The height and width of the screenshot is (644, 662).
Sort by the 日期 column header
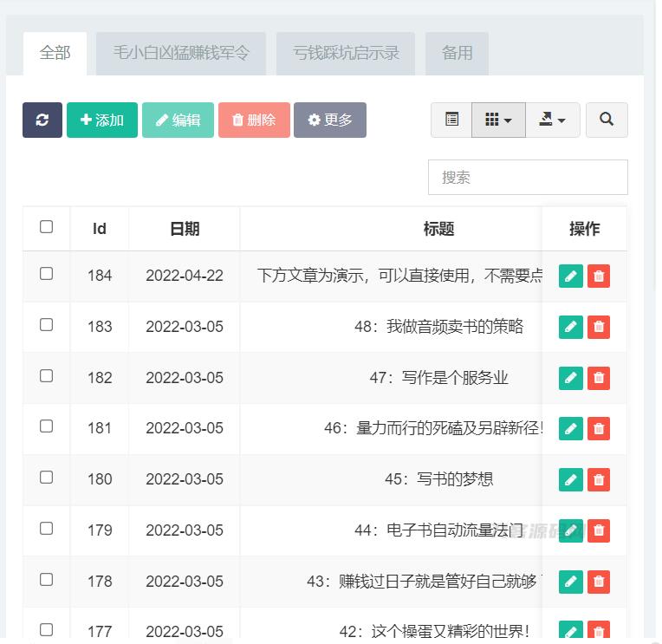coord(185,229)
